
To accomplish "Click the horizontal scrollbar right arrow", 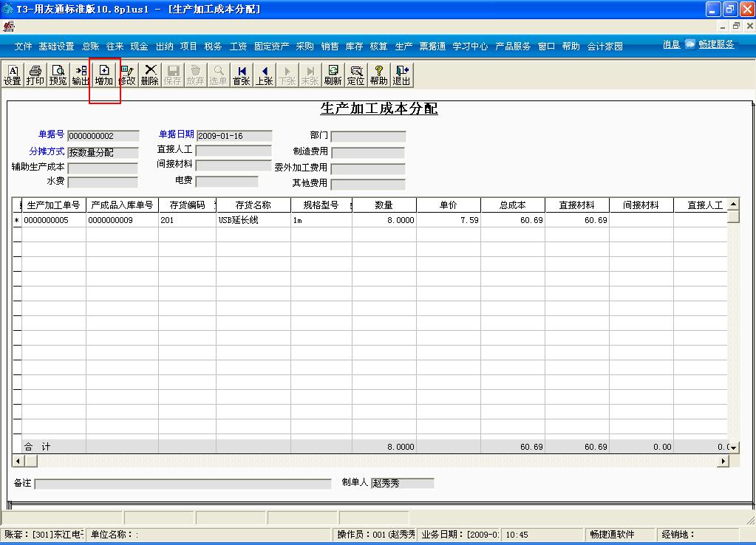I will pyautogui.click(x=725, y=460).
